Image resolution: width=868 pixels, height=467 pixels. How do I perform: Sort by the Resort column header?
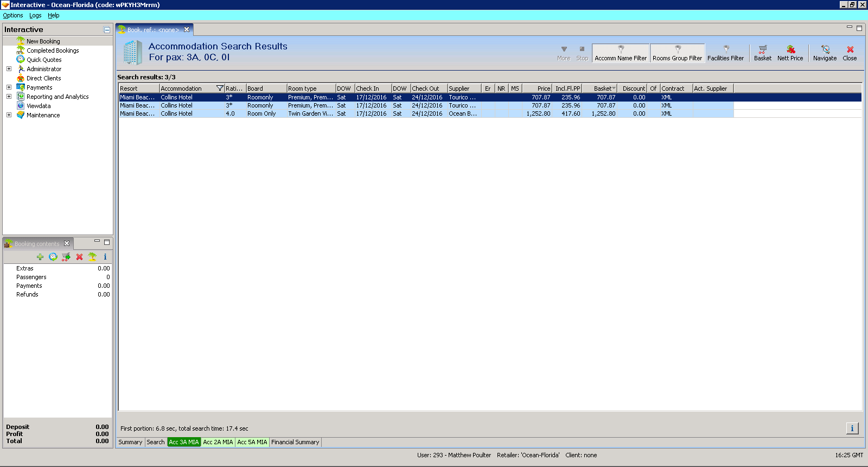pyautogui.click(x=139, y=89)
